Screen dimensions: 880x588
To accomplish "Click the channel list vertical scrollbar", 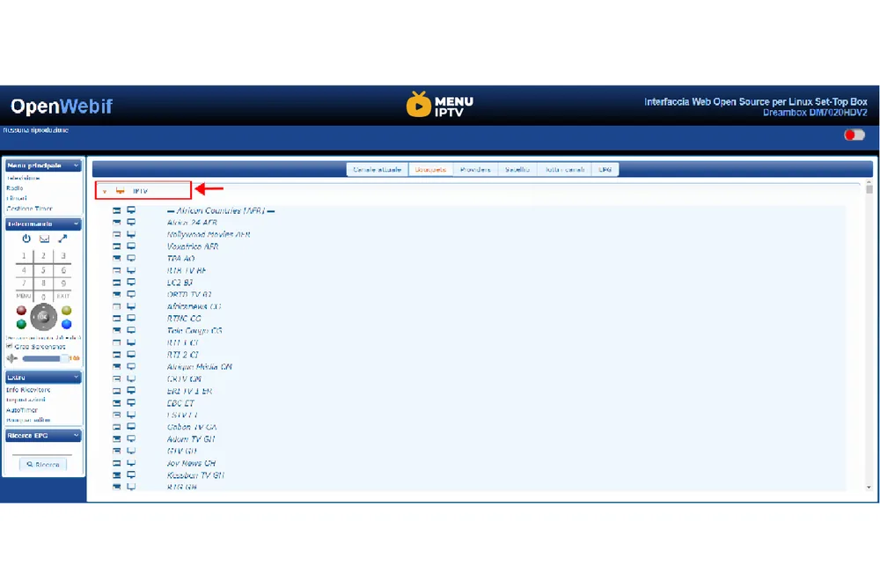I will (x=869, y=336).
